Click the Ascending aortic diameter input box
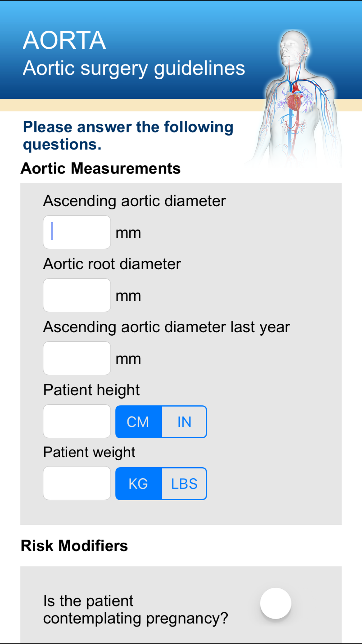Viewport: 362px width, 644px height. tap(77, 232)
